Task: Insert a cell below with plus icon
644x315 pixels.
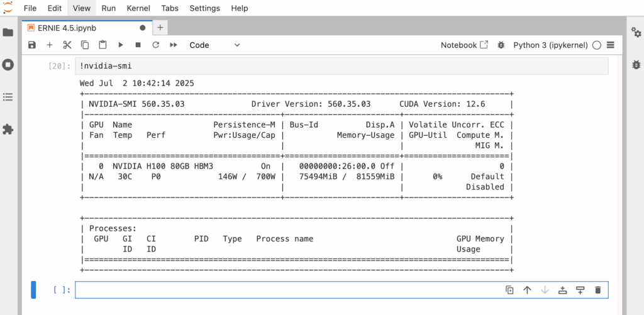Action: coord(50,45)
